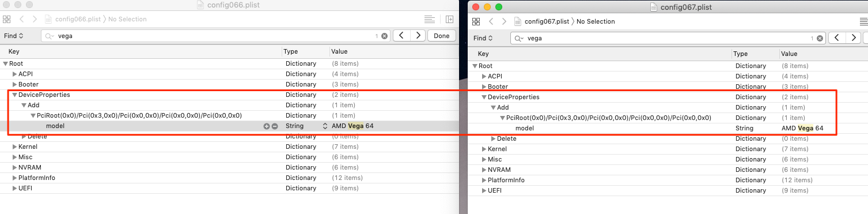Go to next search match in config066
Image resolution: width=868 pixels, height=214 pixels.
pos(417,36)
